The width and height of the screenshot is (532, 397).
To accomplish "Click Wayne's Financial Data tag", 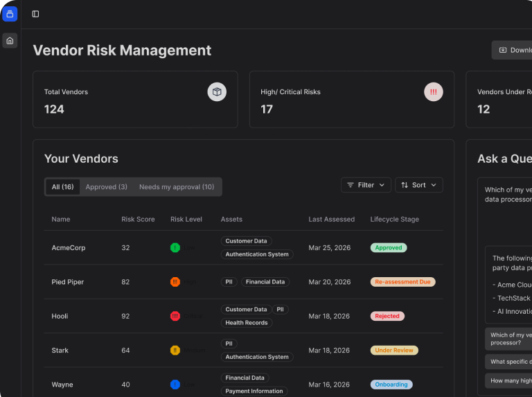I will pos(245,378).
